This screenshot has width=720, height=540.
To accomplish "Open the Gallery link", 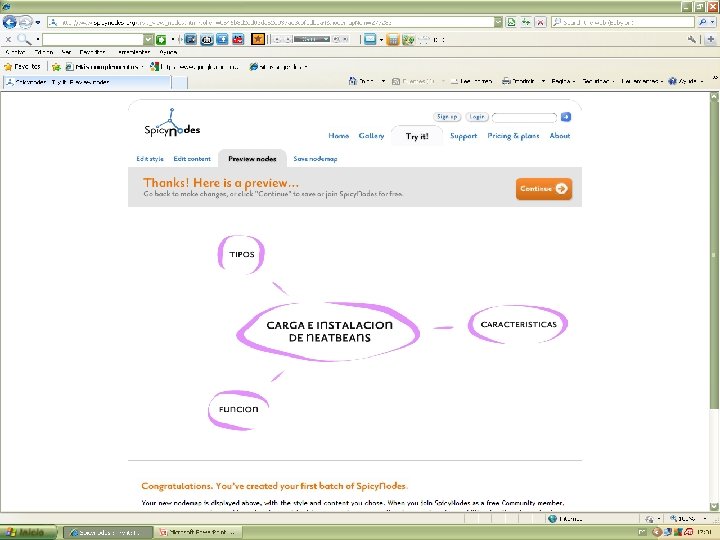I will tap(371, 136).
